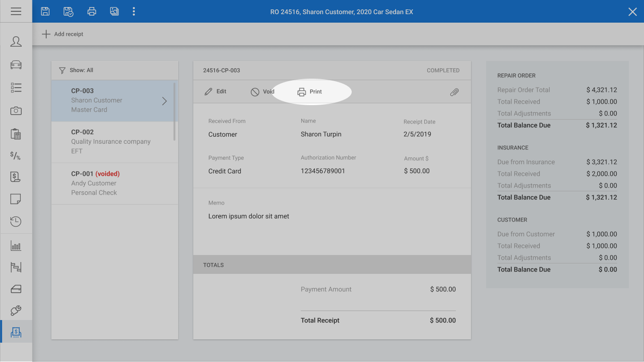Click the Save disk icon
The height and width of the screenshot is (362, 644).
pos(45,11)
